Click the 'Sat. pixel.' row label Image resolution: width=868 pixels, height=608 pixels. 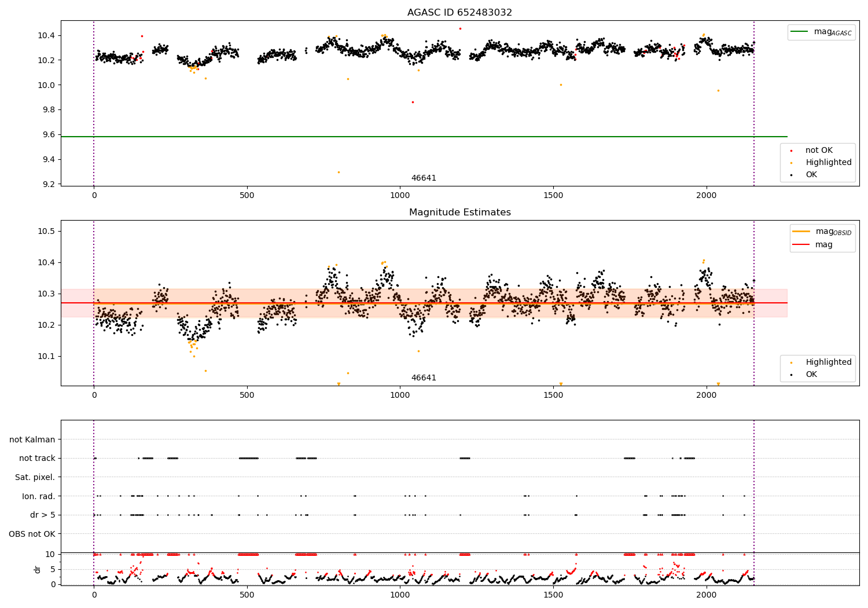pyautogui.click(x=35, y=478)
